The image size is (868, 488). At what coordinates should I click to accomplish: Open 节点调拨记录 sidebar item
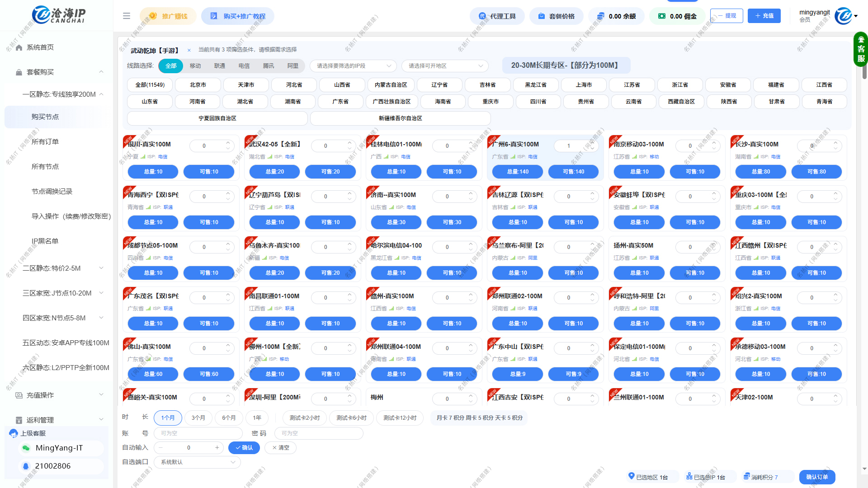[x=52, y=192]
